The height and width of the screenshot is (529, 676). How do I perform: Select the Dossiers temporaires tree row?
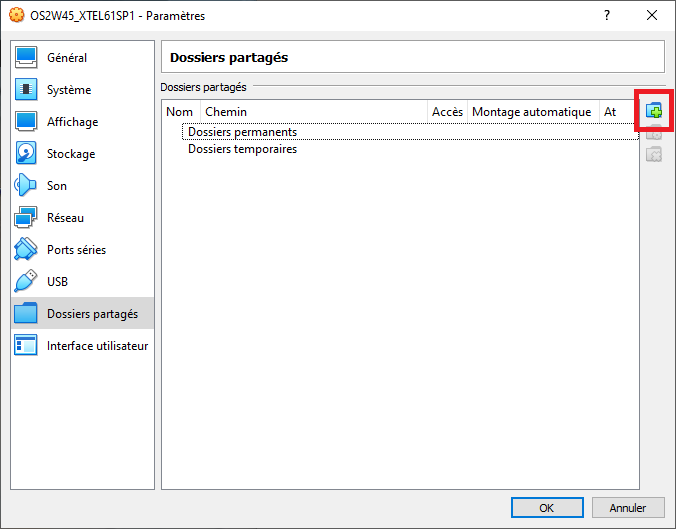tap(242, 149)
